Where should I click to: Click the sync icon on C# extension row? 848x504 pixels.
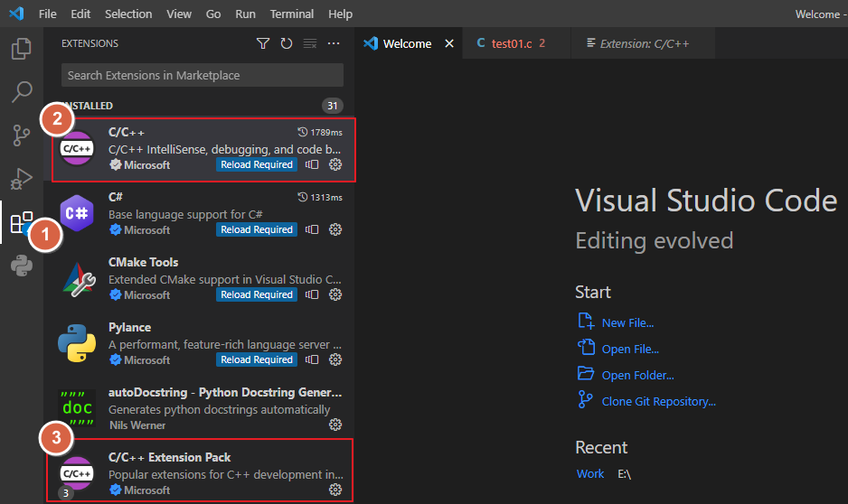pyautogui.click(x=312, y=229)
